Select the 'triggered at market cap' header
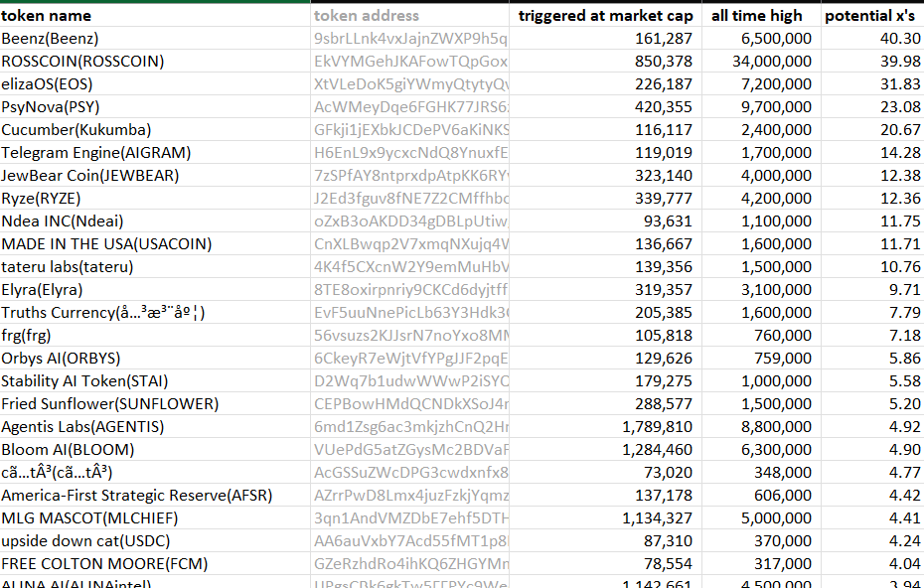The height and width of the screenshot is (588, 924). pos(605,15)
